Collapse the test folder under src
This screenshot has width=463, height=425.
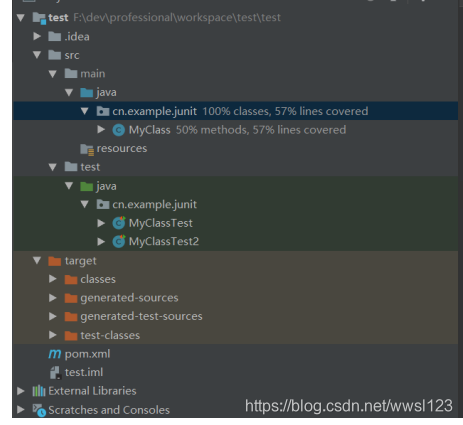53,167
